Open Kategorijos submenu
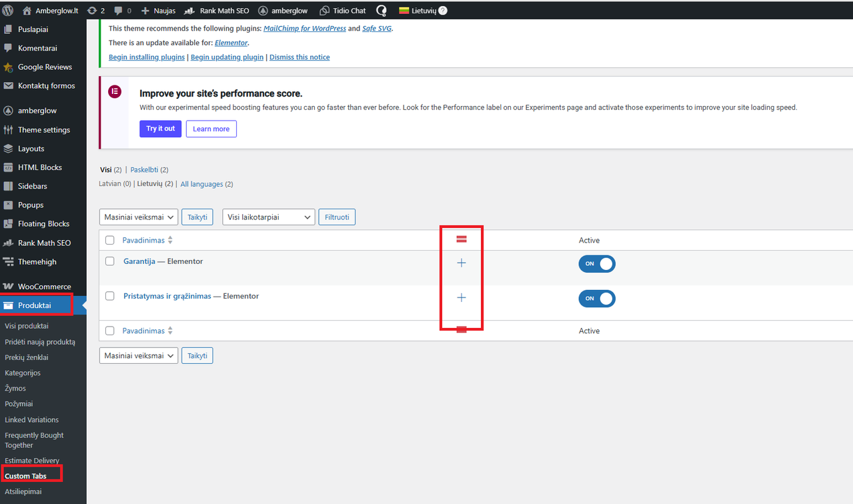 [x=23, y=373]
